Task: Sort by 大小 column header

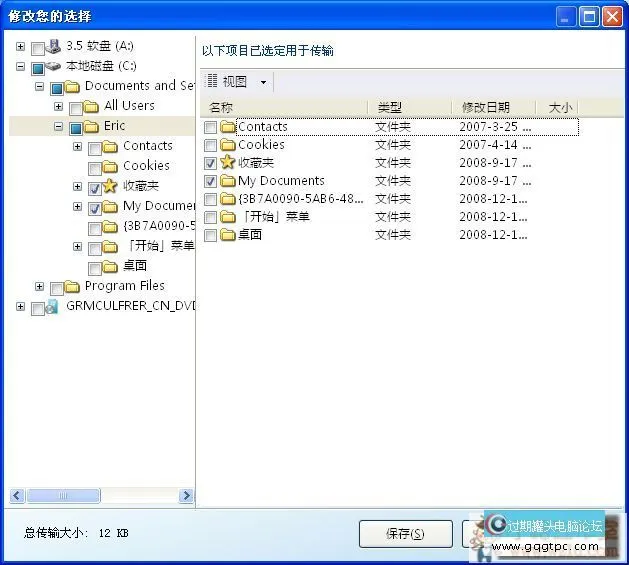Action: pyautogui.click(x=557, y=107)
